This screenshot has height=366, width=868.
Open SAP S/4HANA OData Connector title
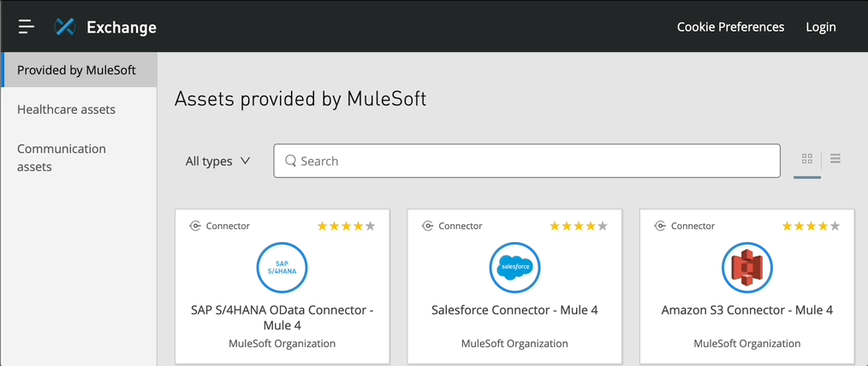282,317
